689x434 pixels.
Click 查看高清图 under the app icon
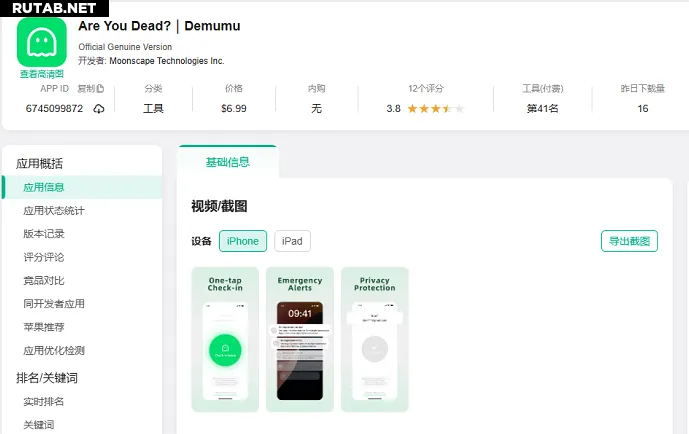[x=42, y=74]
